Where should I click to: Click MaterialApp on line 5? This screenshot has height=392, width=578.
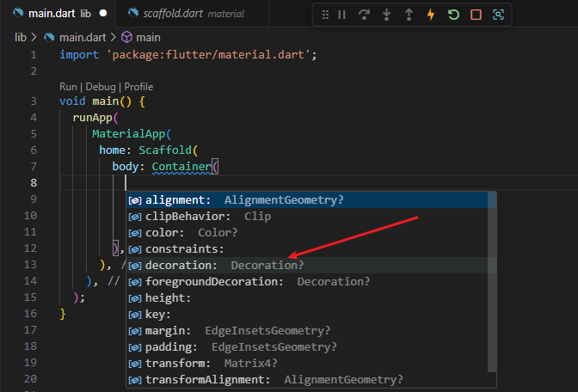(x=128, y=134)
